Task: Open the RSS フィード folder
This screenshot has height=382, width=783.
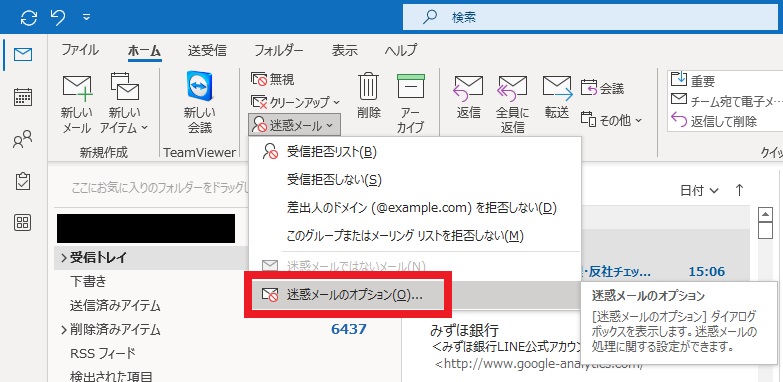Action: tap(103, 354)
